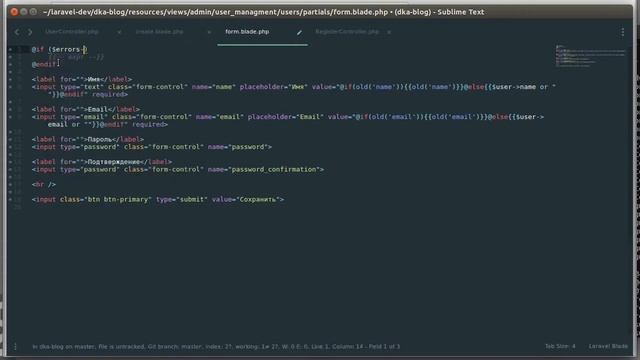The image size is (640, 360).
Task: Maximize the Sublime Text window
Action: 33,12
